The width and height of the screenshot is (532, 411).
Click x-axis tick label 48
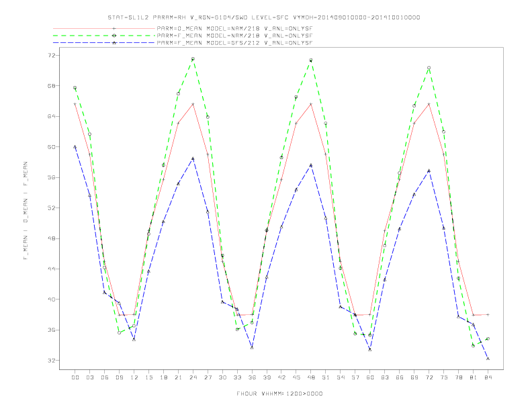point(311,377)
